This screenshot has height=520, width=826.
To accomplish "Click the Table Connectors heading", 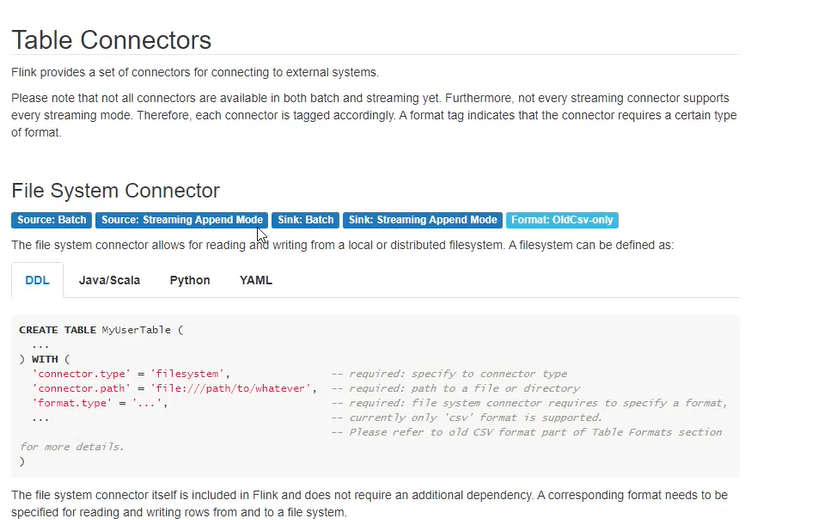I will tap(112, 40).
